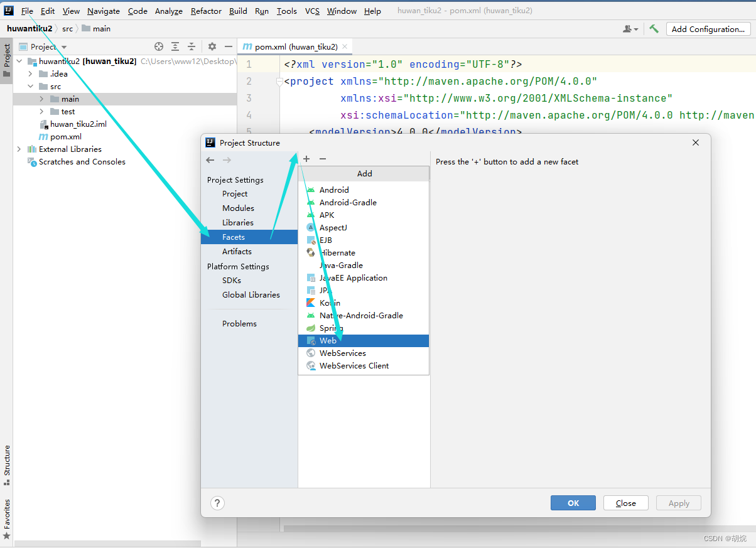Open the VCS menu
Viewport: 756px width, 548px height.
tap(312, 11)
